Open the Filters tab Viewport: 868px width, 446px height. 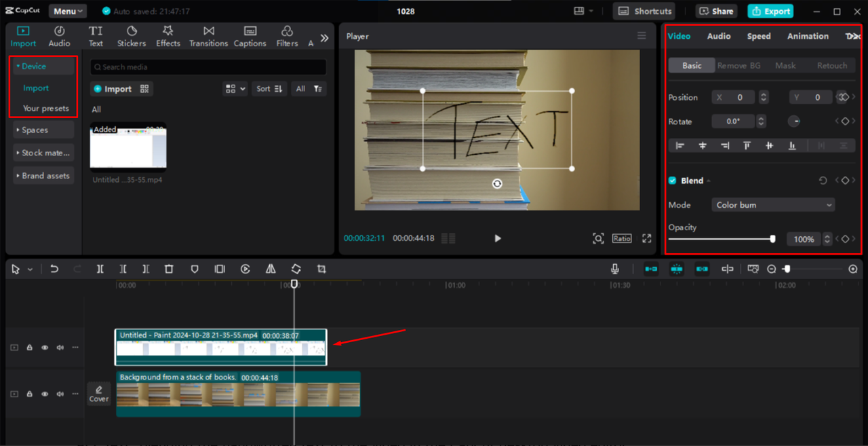click(x=287, y=36)
